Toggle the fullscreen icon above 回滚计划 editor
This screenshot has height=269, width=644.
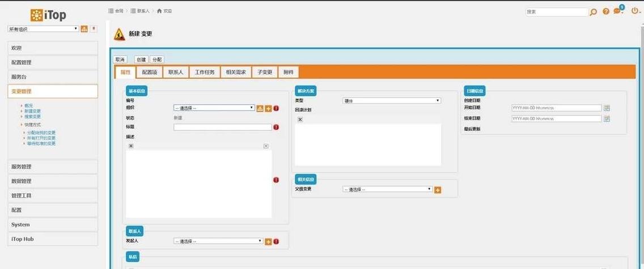coord(300,119)
